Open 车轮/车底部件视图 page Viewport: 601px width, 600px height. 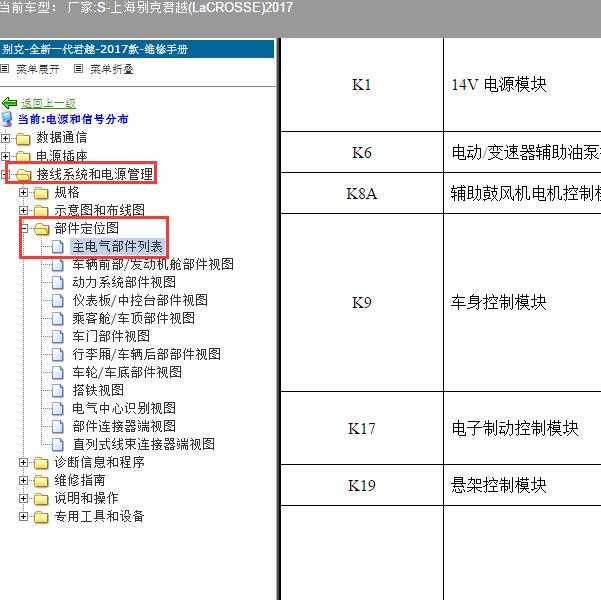(127, 372)
